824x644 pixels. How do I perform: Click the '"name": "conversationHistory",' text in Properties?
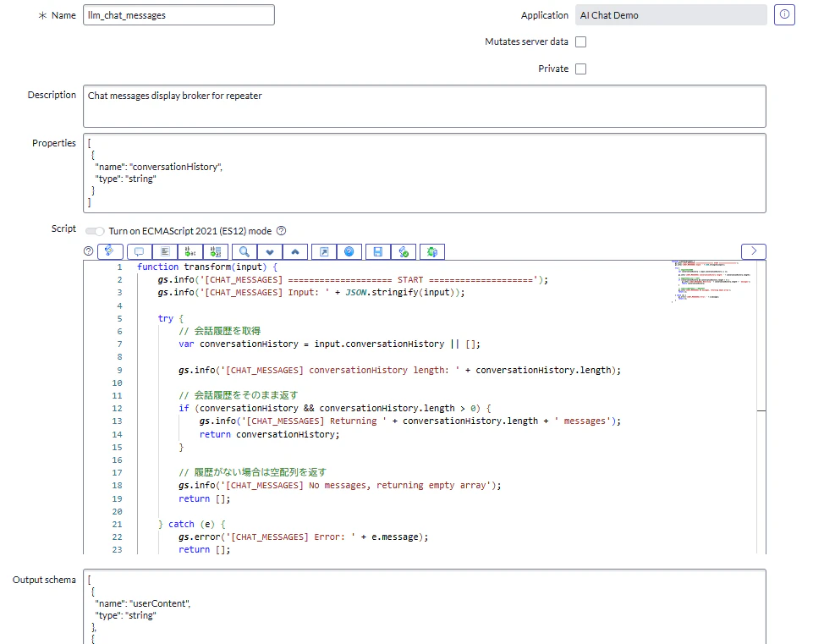point(159,167)
